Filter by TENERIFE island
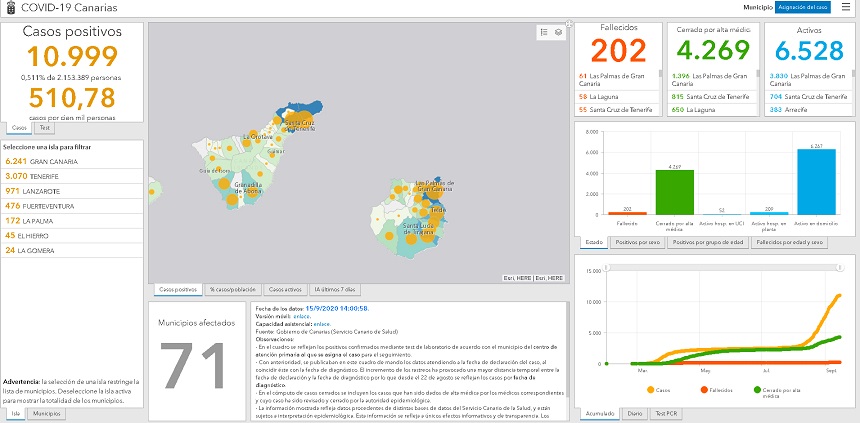 pos(44,175)
